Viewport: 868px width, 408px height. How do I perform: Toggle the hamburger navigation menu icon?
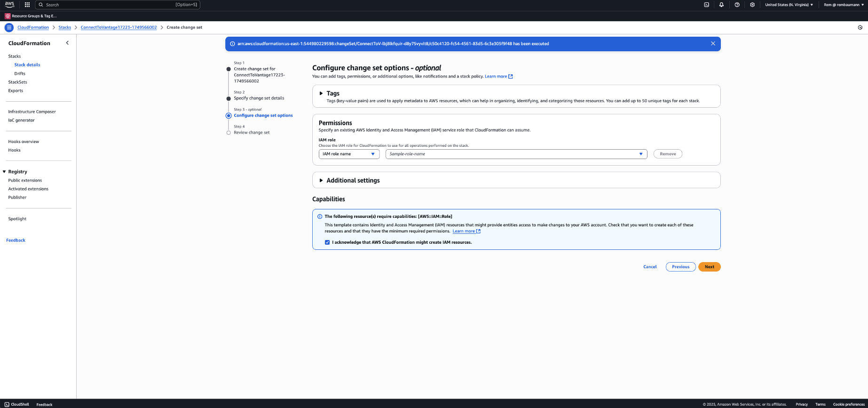click(9, 27)
